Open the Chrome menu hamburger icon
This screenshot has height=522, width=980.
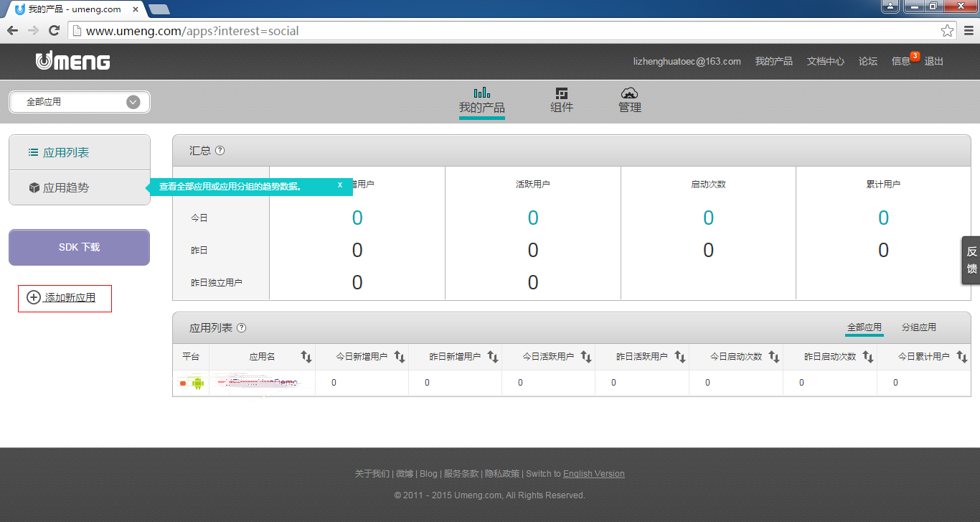click(x=969, y=31)
